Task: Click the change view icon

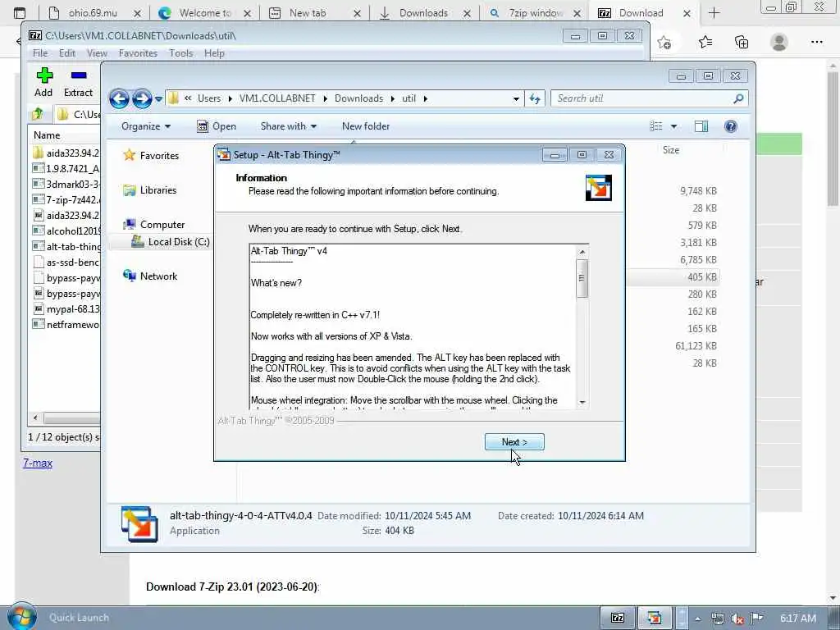Action: (656, 126)
